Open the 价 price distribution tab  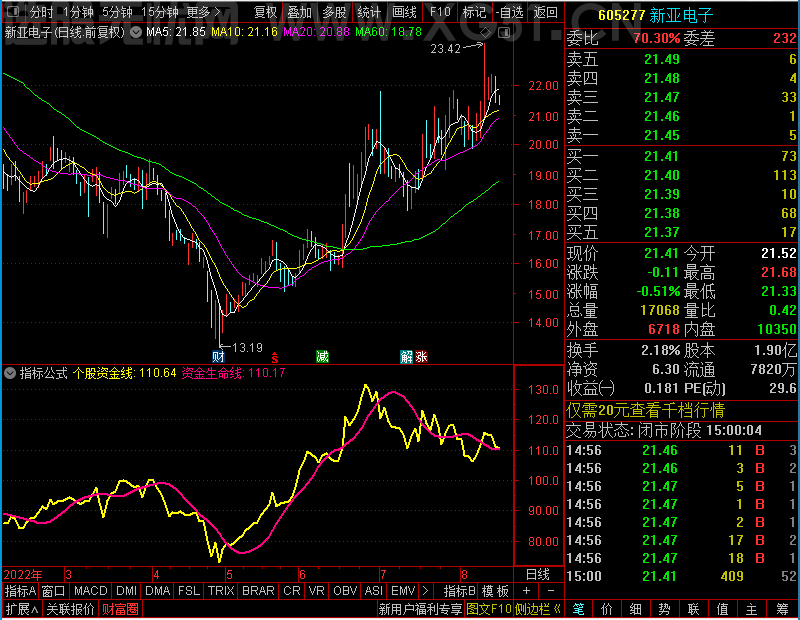coord(607,609)
